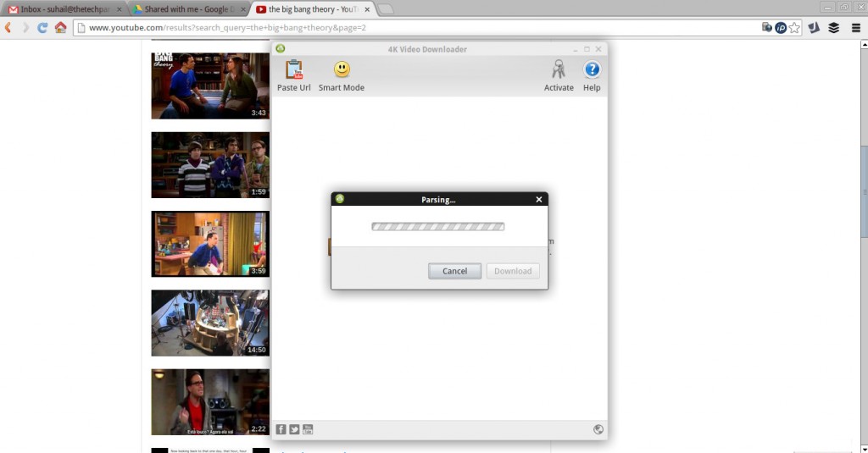Open a new browser tab

pyautogui.click(x=386, y=9)
